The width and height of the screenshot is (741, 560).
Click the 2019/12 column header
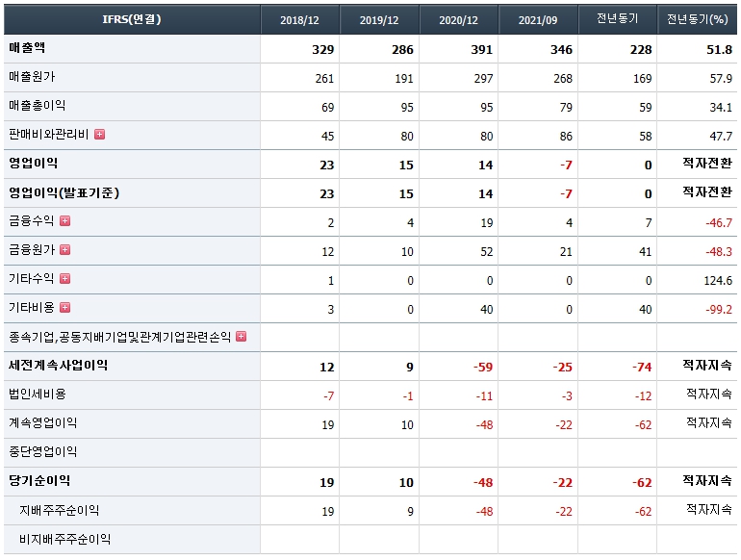coord(379,20)
